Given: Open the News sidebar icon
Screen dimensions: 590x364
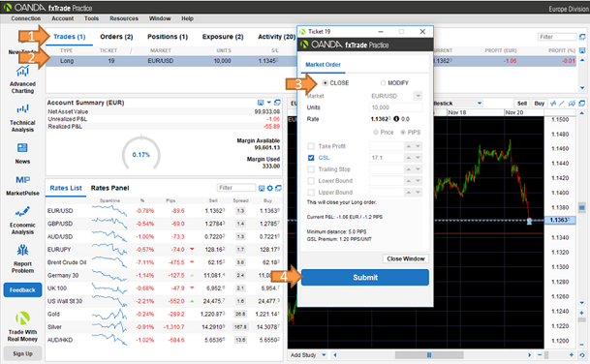Looking at the screenshot, I should pyautogui.click(x=22, y=148).
